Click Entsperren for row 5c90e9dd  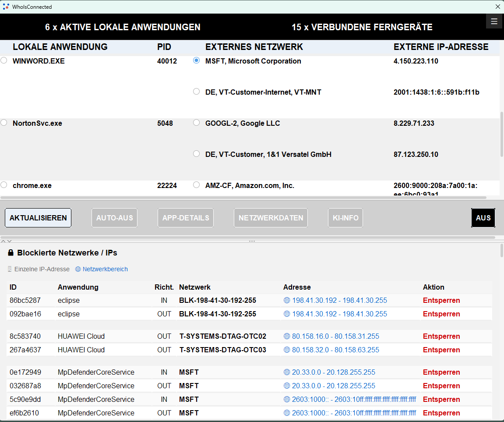[441, 399]
